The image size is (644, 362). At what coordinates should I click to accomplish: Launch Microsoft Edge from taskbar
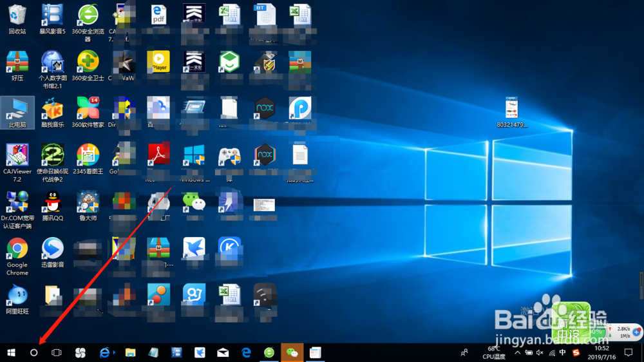[246, 352]
